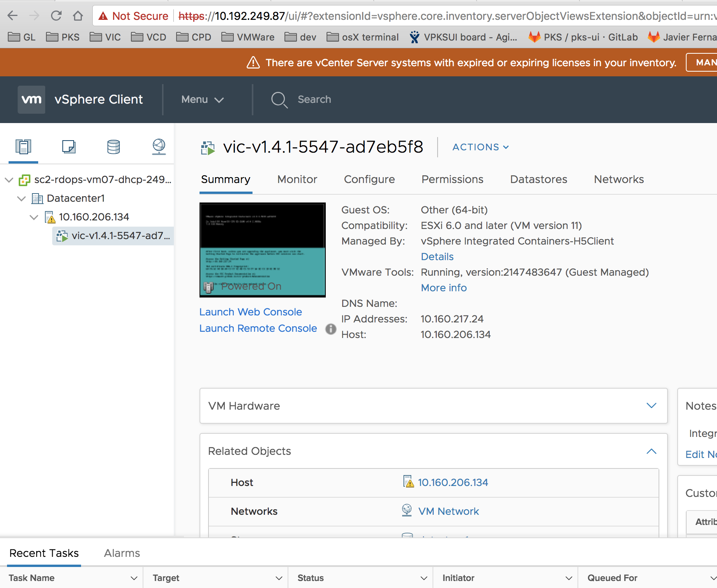
Task: Open the Storage inventory view
Action: (113, 147)
